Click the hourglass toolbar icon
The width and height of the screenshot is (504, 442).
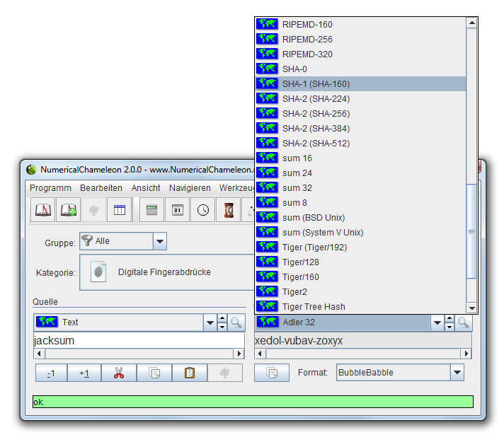229,210
